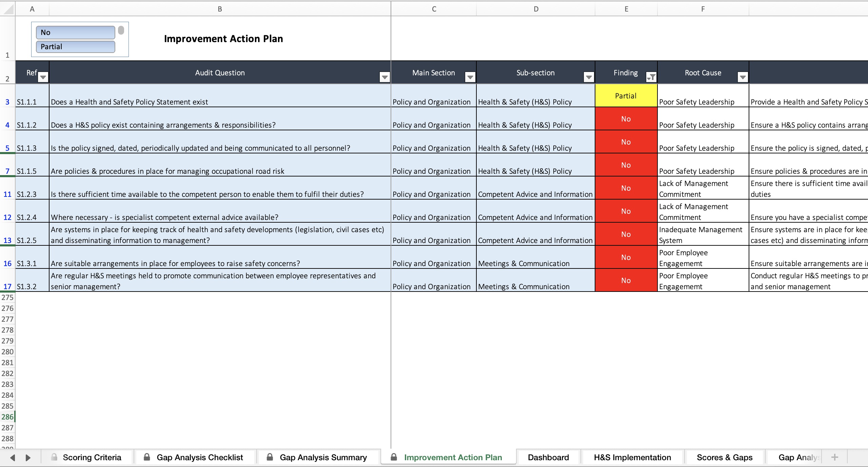Screen dimensions: 868x467
Task: Click the 'S1.2.3' ref cell
Action: coord(32,188)
